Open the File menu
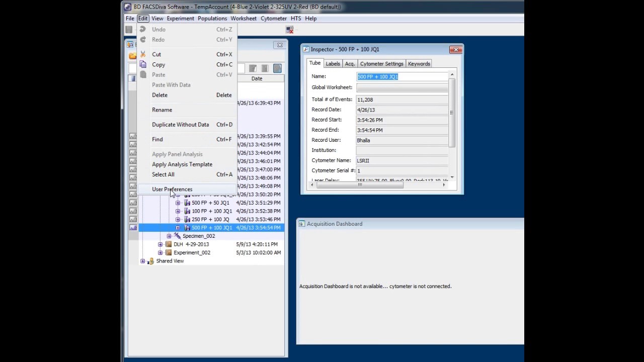644x362 pixels. click(130, 19)
